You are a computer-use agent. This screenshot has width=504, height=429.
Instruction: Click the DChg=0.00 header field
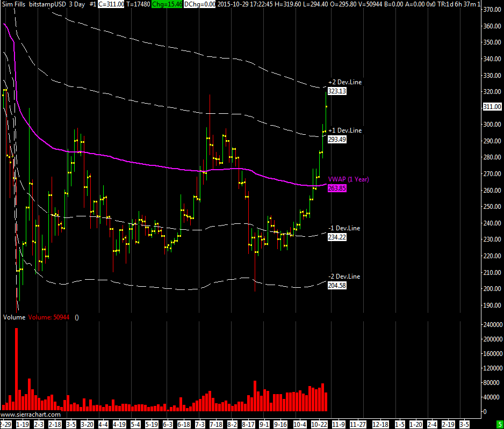click(x=200, y=4)
